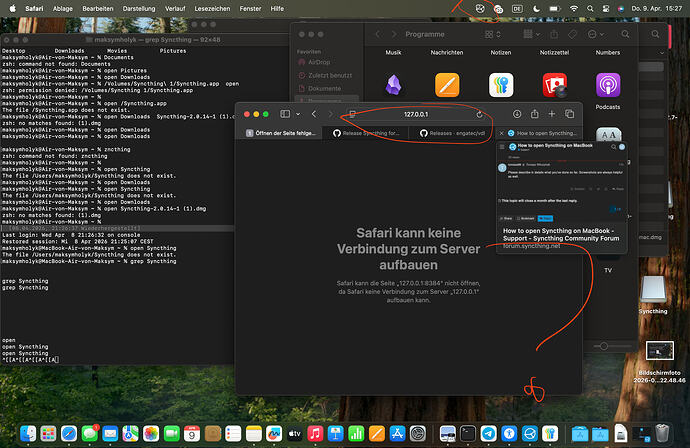The height and width of the screenshot is (448, 690).
Task: Open Terminal from the Dock
Action: tap(468, 434)
